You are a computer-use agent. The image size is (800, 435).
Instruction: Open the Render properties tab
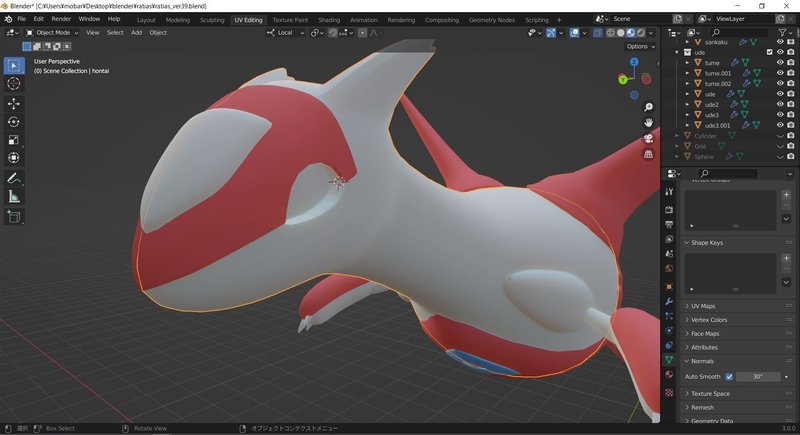click(669, 210)
